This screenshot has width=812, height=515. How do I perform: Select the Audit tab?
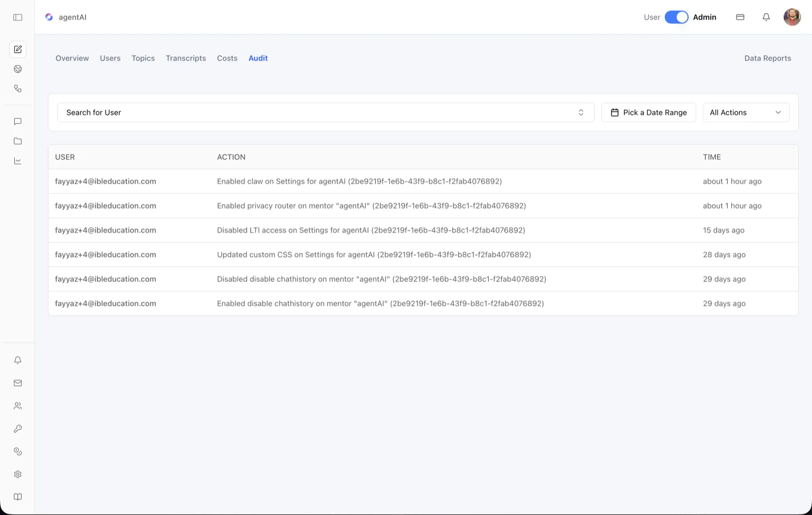(x=258, y=58)
